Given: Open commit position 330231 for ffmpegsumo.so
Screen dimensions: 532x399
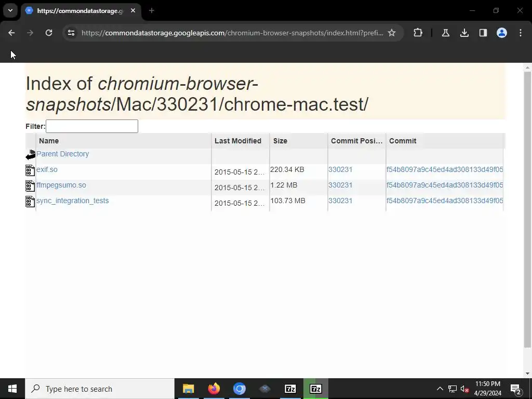Looking at the screenshot, I should coord(340,185).
